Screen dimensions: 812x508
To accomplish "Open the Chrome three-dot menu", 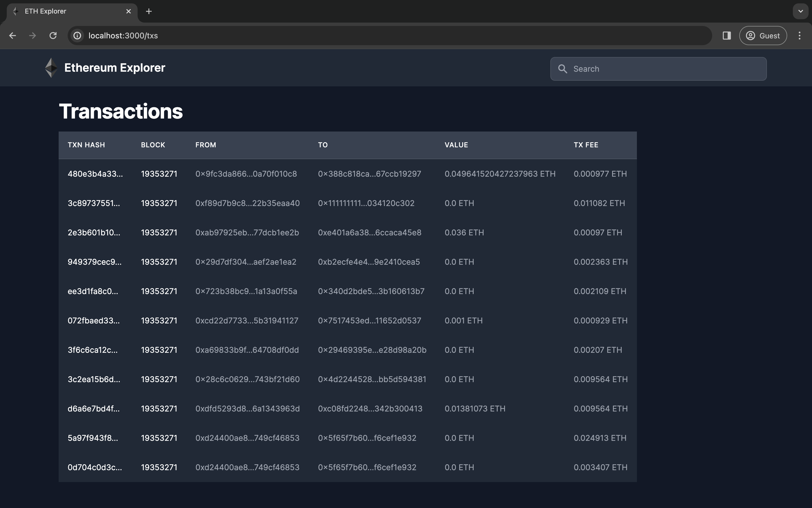I will (800, 36).
